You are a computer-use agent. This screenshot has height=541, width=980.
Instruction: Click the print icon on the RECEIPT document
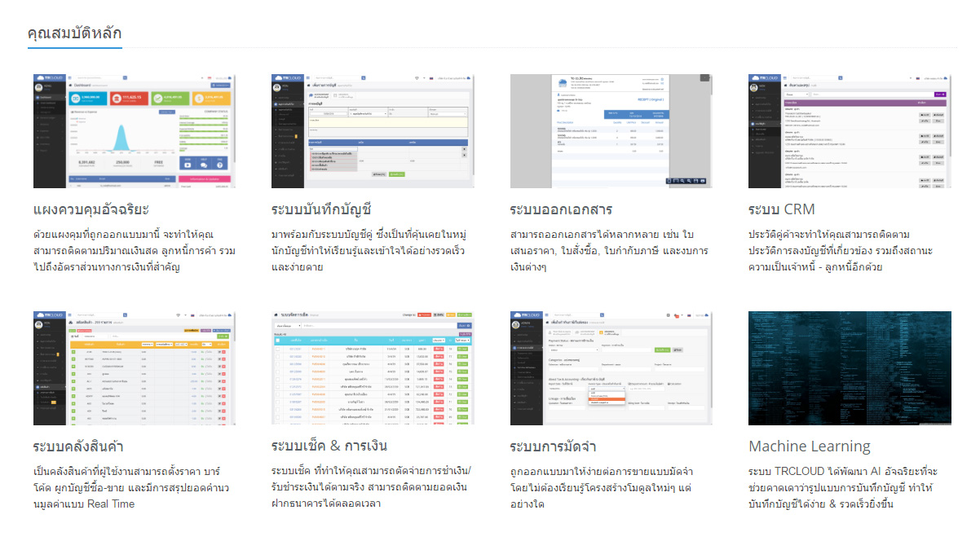pyautogui.click(x=703, y=180)
